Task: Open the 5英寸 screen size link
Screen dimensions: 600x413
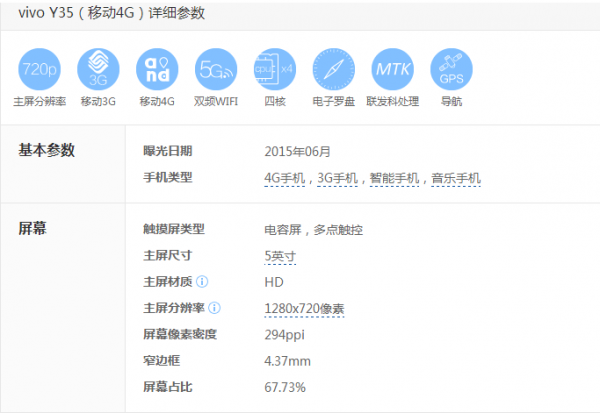Action: pyautogui.click(x=280, y=256)
